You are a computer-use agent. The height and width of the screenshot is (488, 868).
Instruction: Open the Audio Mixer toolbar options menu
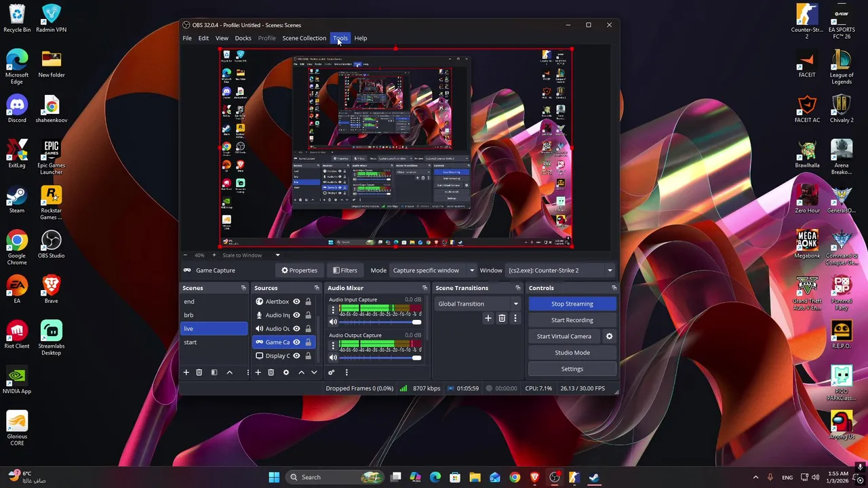click(347, 372)
